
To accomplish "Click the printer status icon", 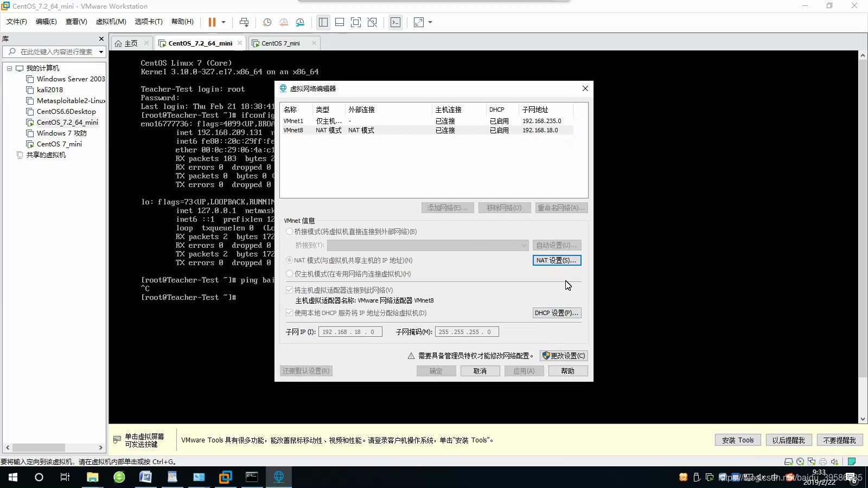I will pos(823,462).
